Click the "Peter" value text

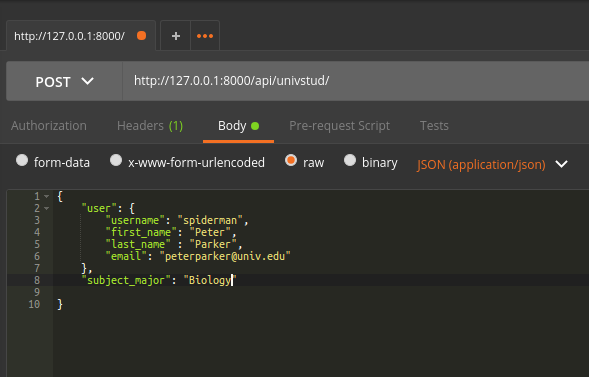(210, 232)
